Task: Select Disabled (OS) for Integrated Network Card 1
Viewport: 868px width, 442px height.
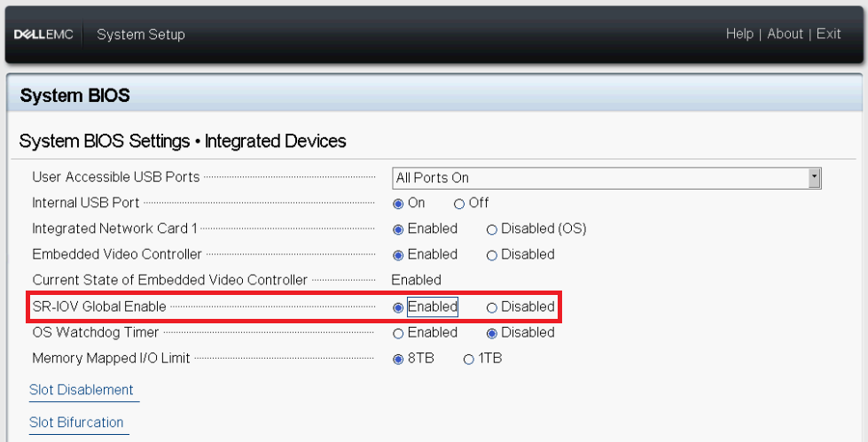Action: 492,229
